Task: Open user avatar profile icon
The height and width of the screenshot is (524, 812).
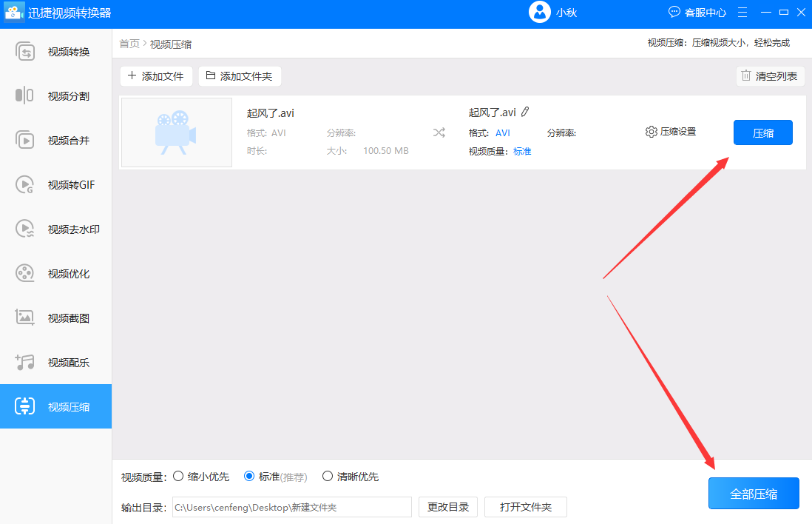Action: [x=540, y=12]
